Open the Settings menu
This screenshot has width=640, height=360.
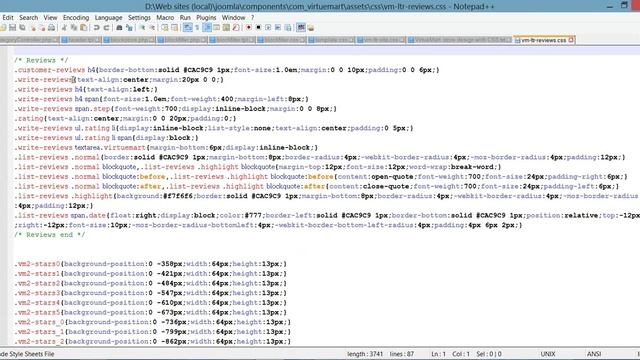point(139,18)
